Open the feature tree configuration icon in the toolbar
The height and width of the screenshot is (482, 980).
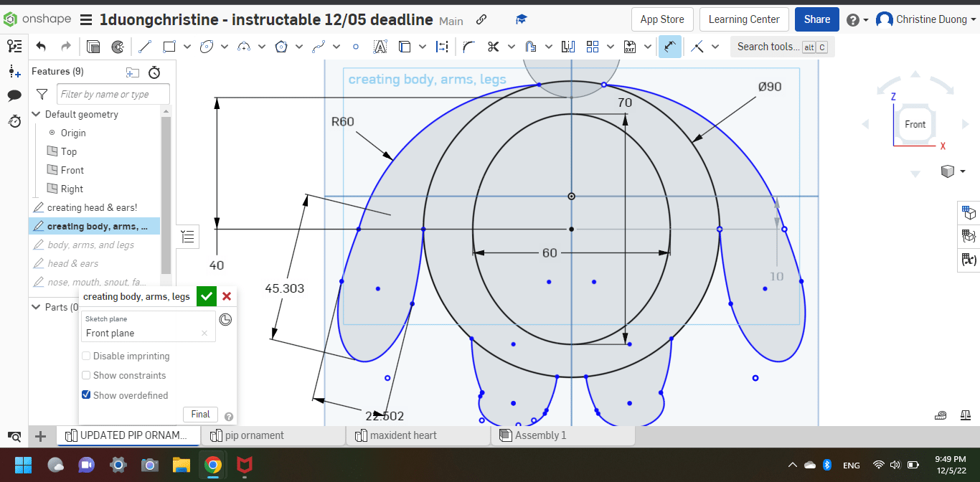coord(14,47)
